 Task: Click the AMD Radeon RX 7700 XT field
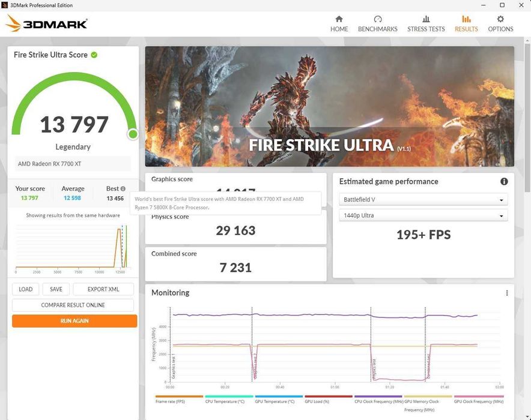73,164
